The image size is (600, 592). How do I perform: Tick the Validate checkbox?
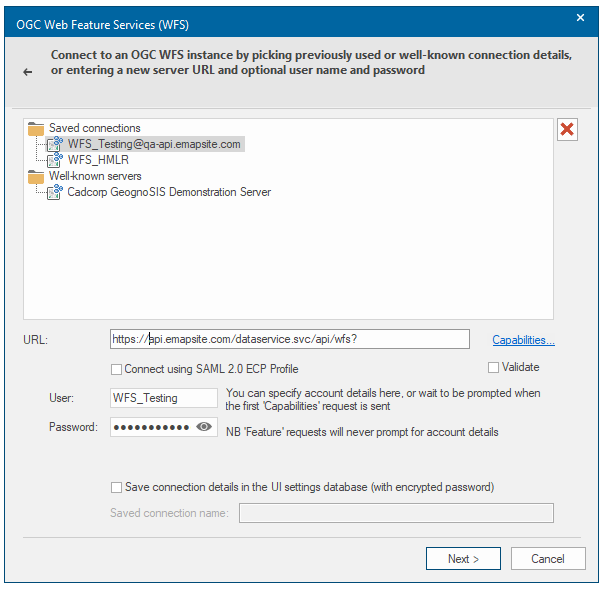(x=494, y=368)
